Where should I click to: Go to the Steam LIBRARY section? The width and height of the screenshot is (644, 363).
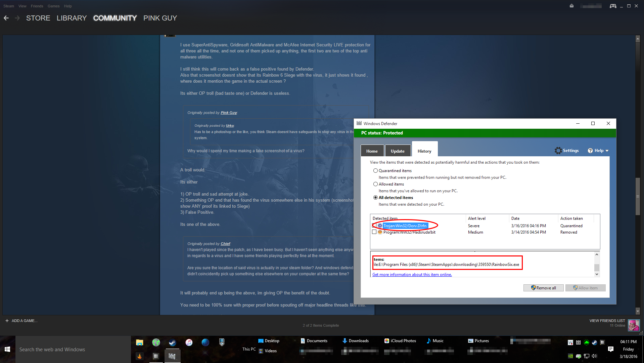(72, 18)
